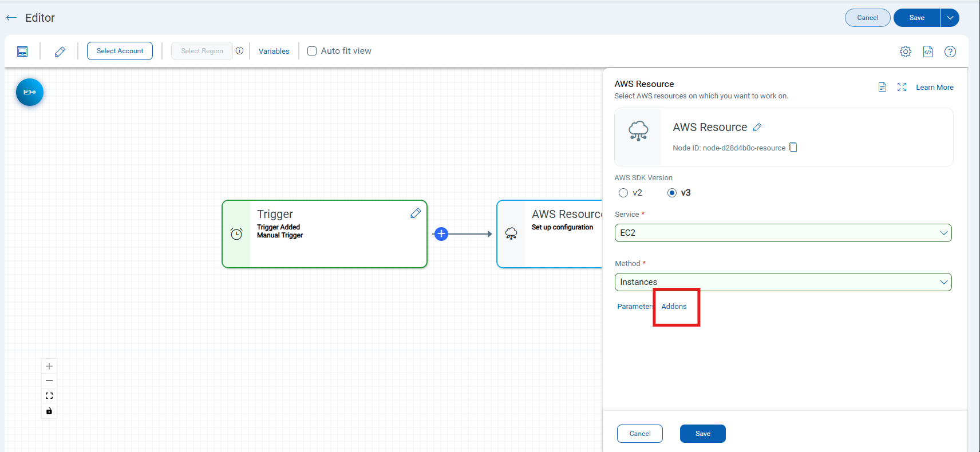Click the node ID text
Viewport: 980px width, 452px height.
pyautogui.click(x=729, y=148)
